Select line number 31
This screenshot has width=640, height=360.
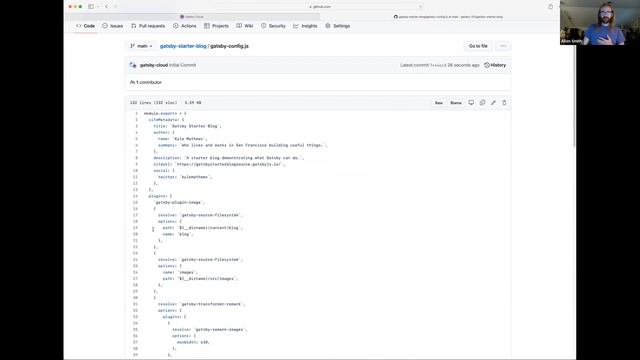tap(135, 304)
